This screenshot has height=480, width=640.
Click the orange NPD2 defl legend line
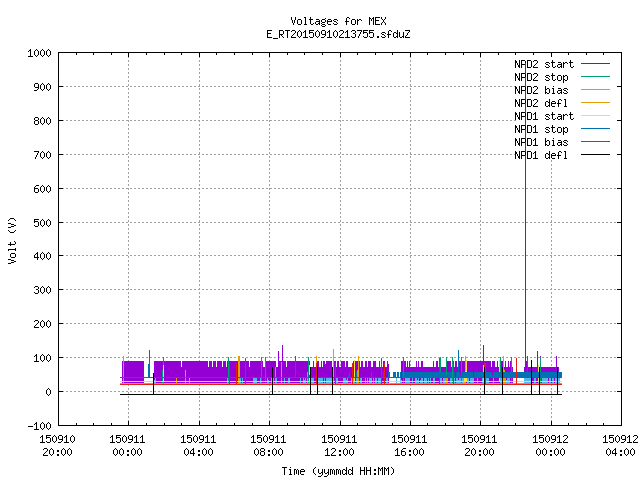(x=596, y=103)
